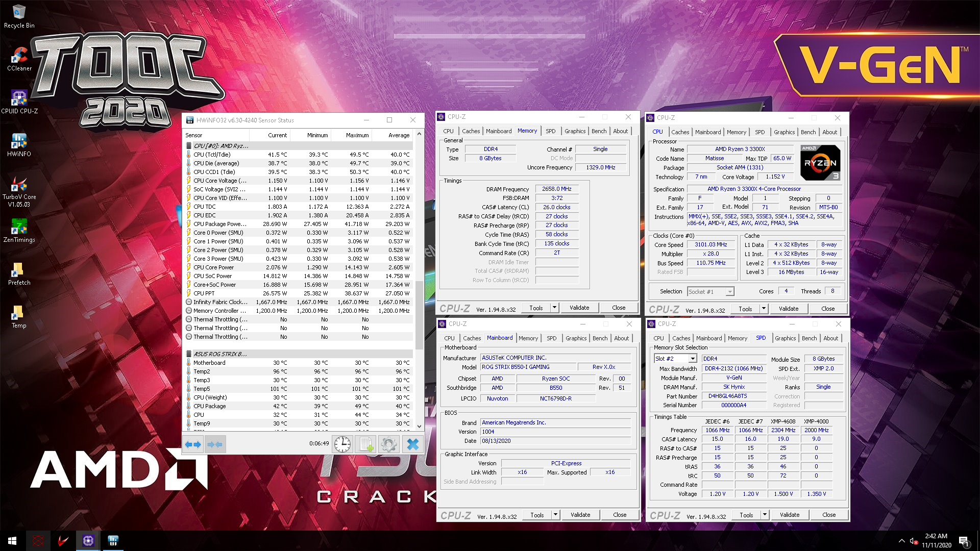
Task: Click Tools button in Mainboard CPU-Z window
Action: click(537, 515)
